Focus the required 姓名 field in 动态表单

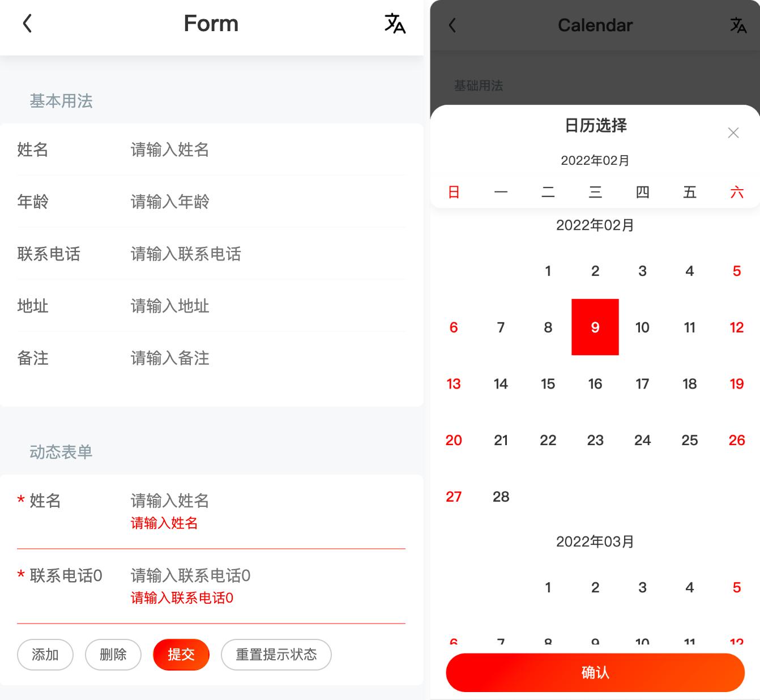pyautogui.click(x=268, y=501)
